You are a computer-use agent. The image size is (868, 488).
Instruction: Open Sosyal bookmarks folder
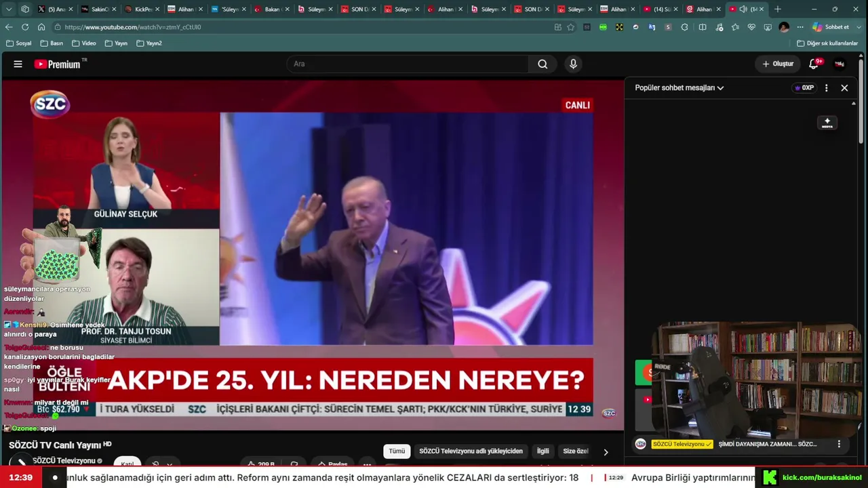pos(18,43)
